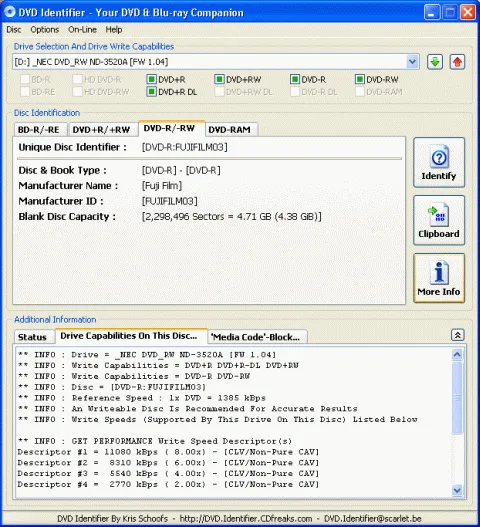Click the Descriptor #4 2770 kBps line

168,484
